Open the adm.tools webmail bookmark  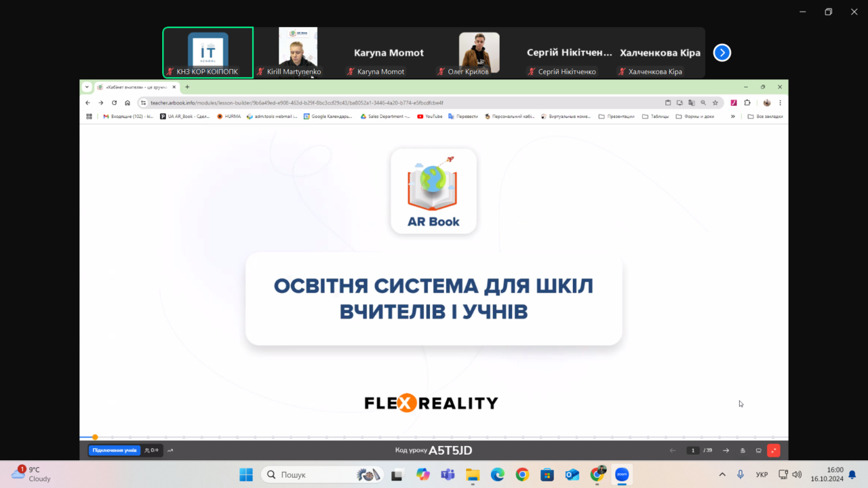272,117
